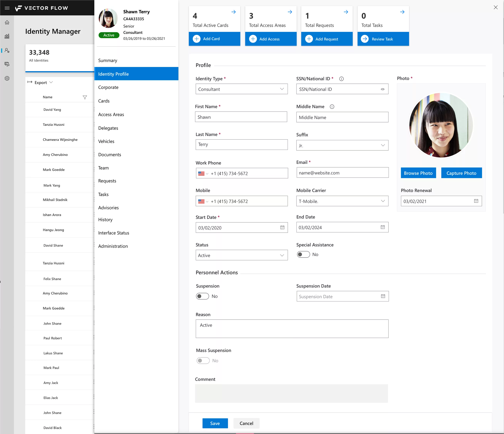Open the Mobile Carrier dropdown
Screen dimensions: 504x434
(342, 201)
